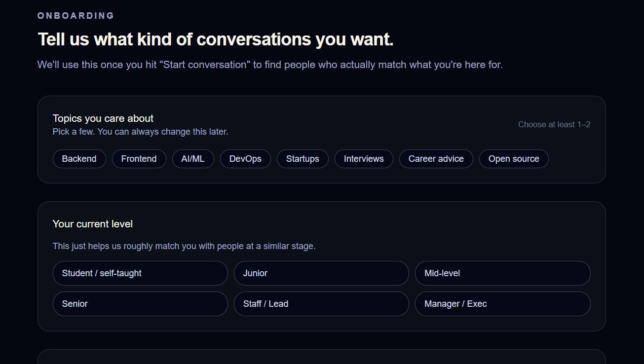Choose Student / self-taught level
Image resolution: width=644 pixels, height=364 pixels.
tap(140, 273)
